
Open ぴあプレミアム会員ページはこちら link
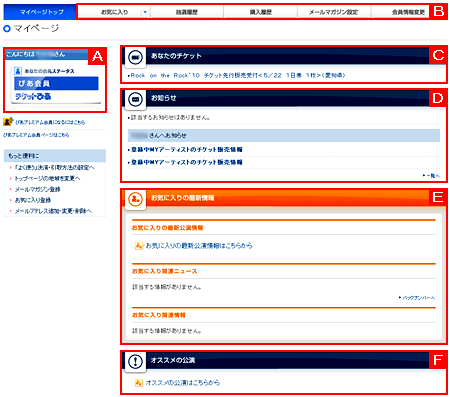click(x=36, y=135)
